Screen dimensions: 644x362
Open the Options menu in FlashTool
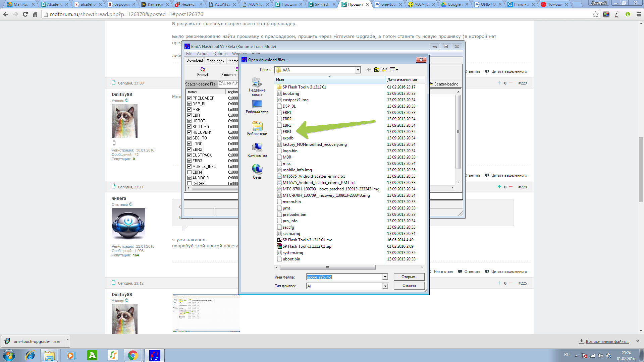pyautogui.click(x=220, y=54)
